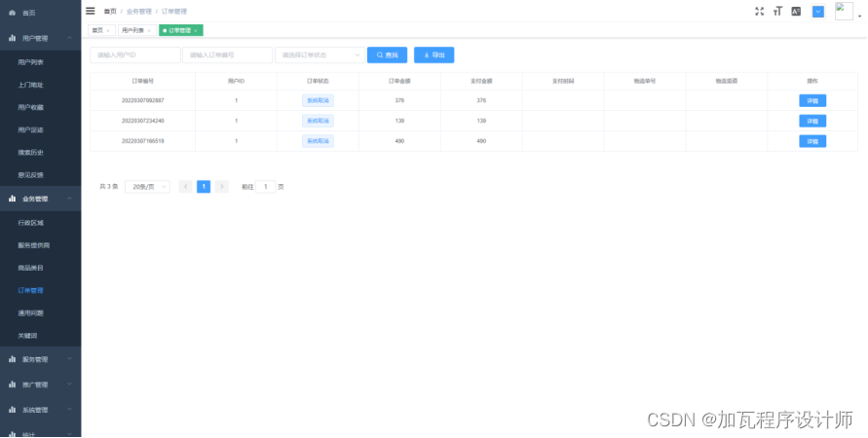The height and width of the screenshot is (438, 868).
Task: Open the 请选择订单状态 dropdown
Action: 320,55
